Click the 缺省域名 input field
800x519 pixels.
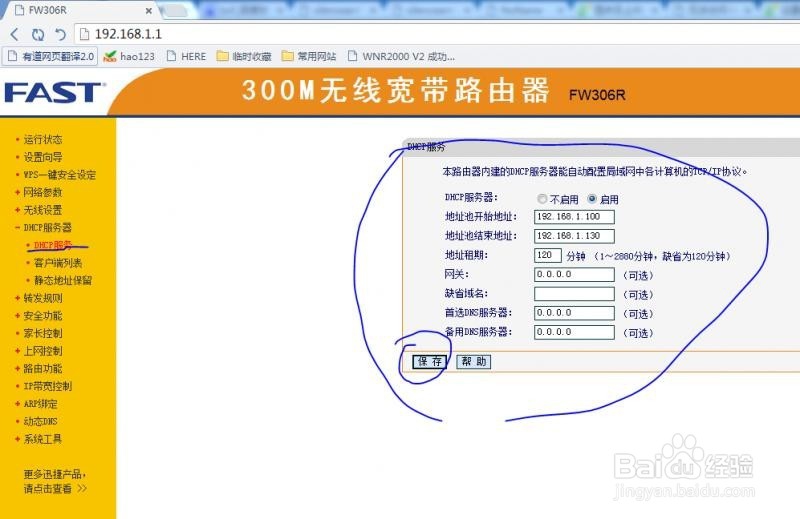point(574,294)
